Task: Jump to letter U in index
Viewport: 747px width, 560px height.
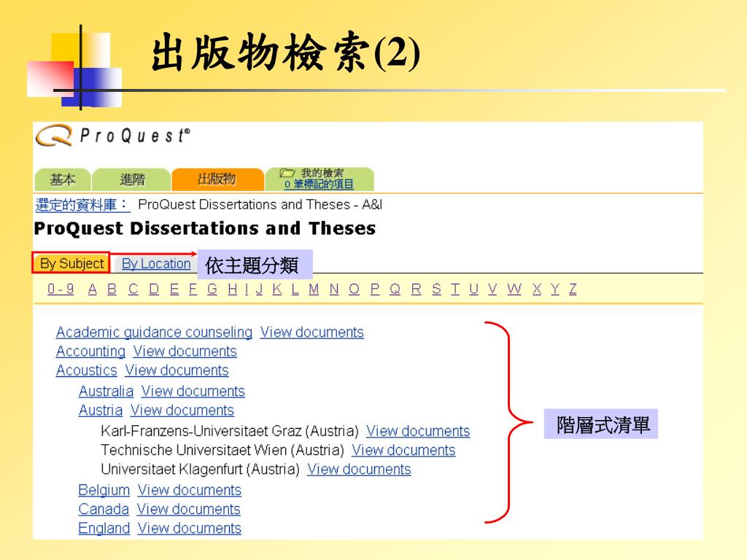Action: click(x=473, y=289)
